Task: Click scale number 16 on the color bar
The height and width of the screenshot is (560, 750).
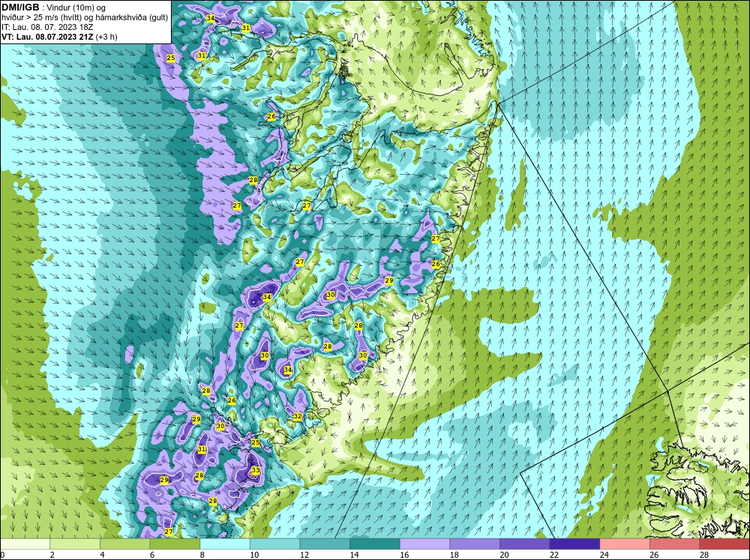Action: [x=404, y=555]
